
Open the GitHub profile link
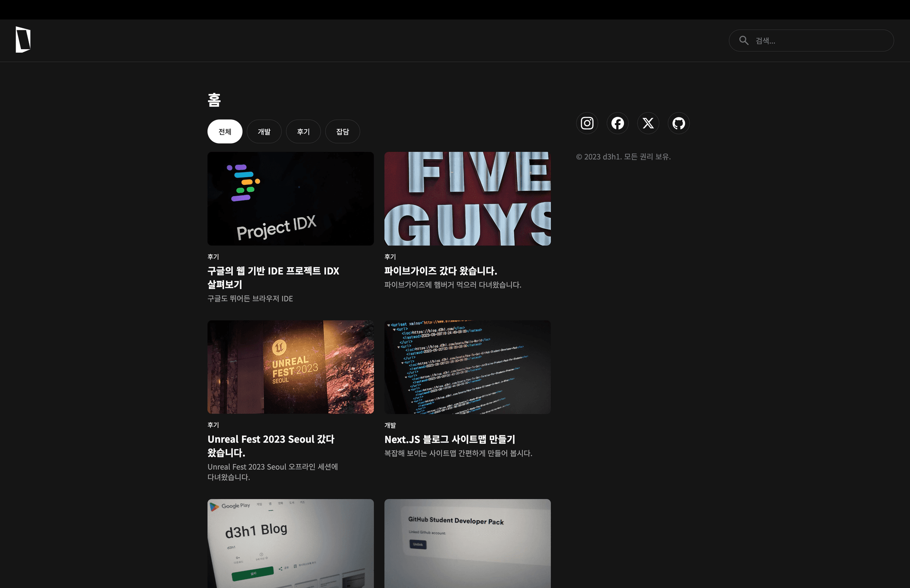point(679,123)
